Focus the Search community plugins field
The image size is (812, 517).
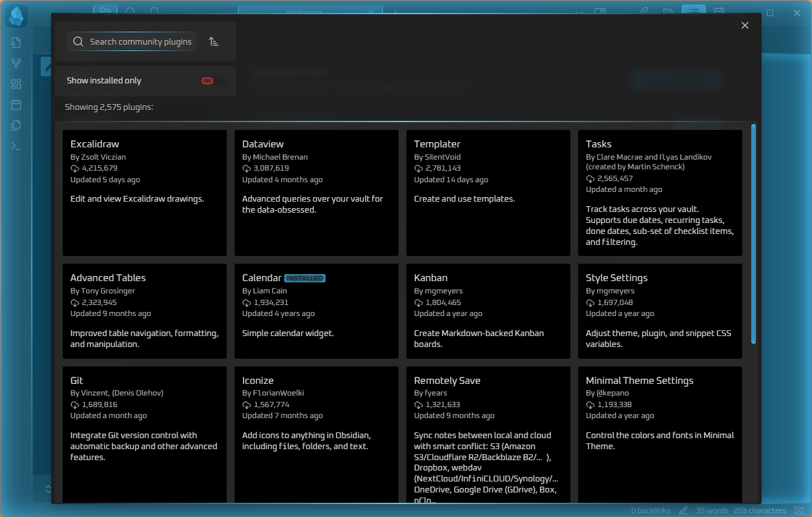(x=132, y=41)
